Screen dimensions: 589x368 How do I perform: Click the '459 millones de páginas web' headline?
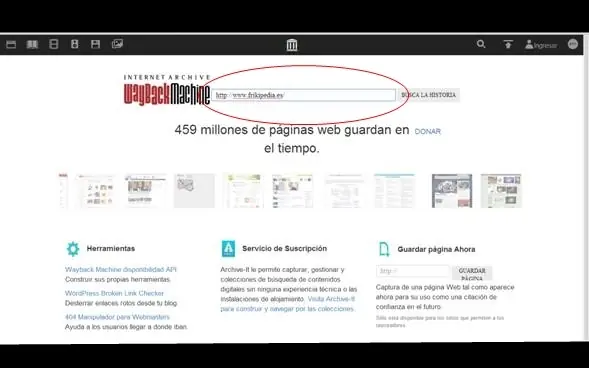pyautogui.click(x=291, y=139)
